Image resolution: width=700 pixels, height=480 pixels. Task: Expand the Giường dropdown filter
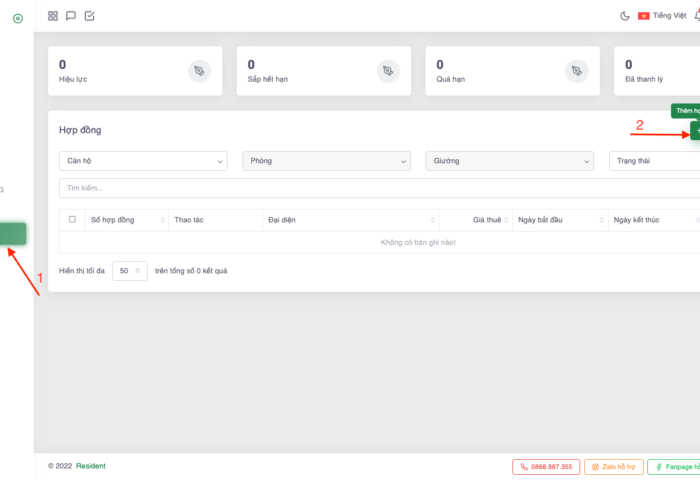[x=509, y=161]
